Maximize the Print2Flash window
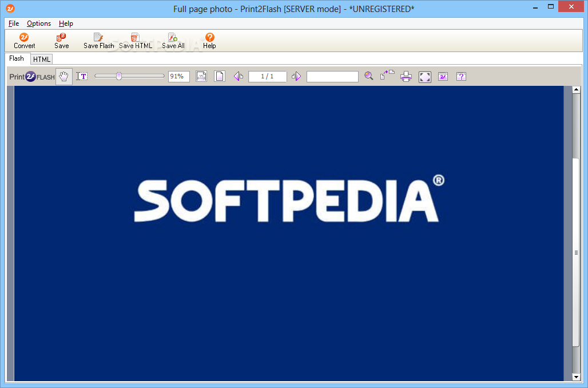 tap(550, 6)
